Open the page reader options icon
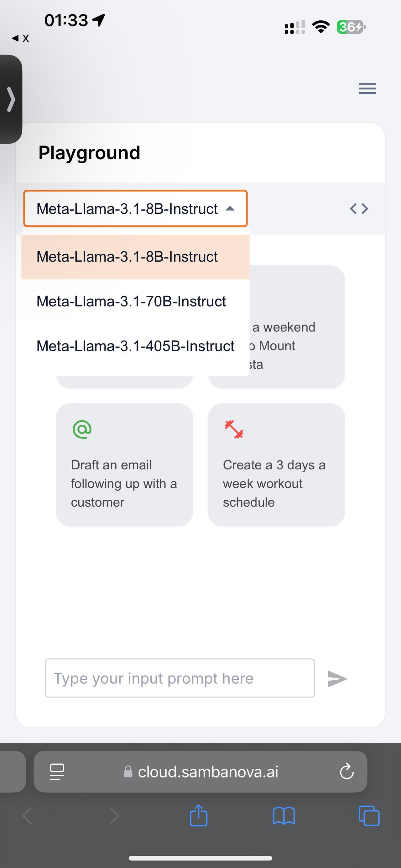This screenshot has height=868, width=401. [57, 772]
